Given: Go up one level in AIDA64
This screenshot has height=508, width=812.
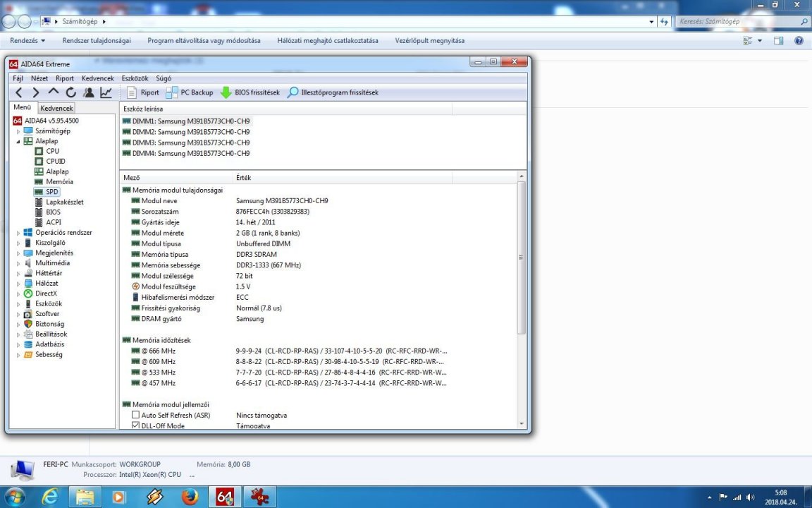Looking at the screenshot, I should point(54,92).
